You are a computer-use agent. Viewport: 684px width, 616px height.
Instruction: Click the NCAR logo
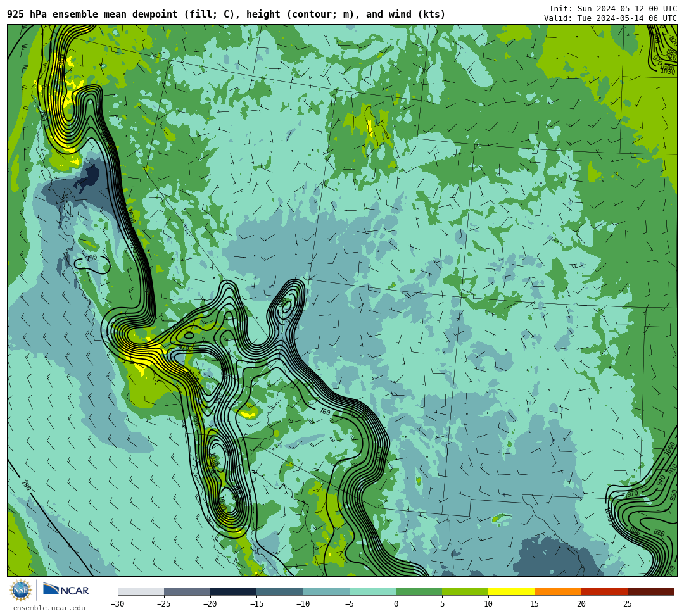pos(66,590)
